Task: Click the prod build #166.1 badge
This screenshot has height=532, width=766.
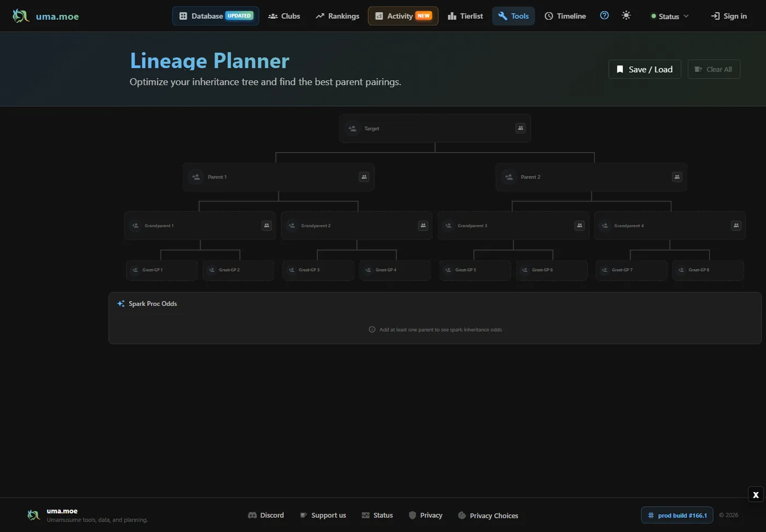Action: 677,515
